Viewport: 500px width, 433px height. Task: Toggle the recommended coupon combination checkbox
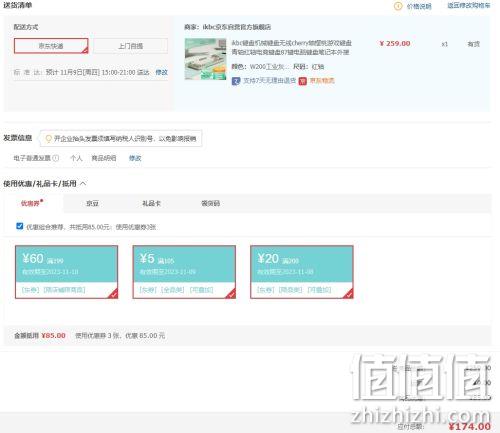click(20, 226)
